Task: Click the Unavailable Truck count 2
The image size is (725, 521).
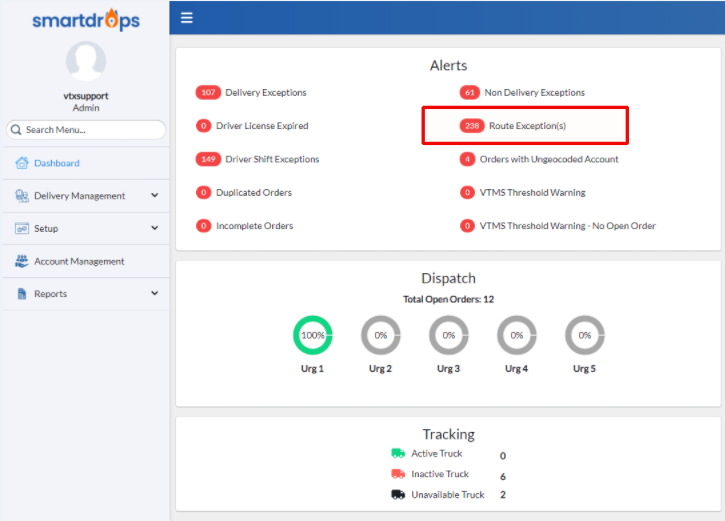Action: tap(503, 495)
